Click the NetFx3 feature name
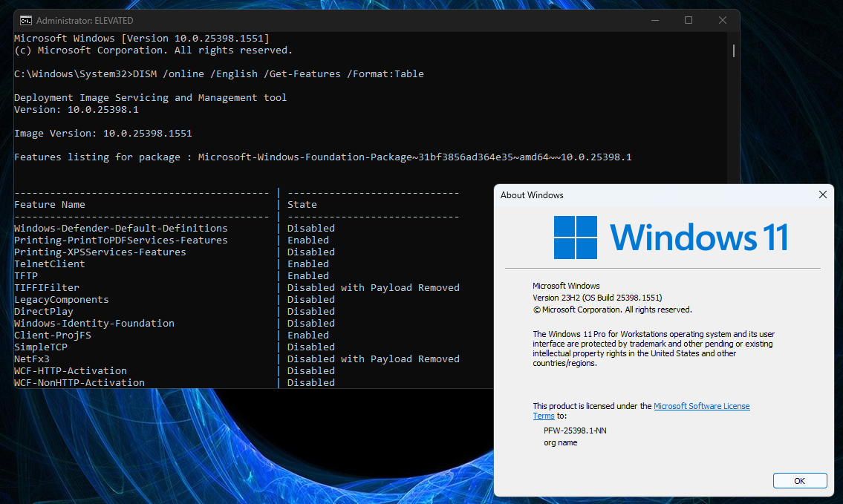The width and height of the screenshot is (843, 504). [32, 359]
